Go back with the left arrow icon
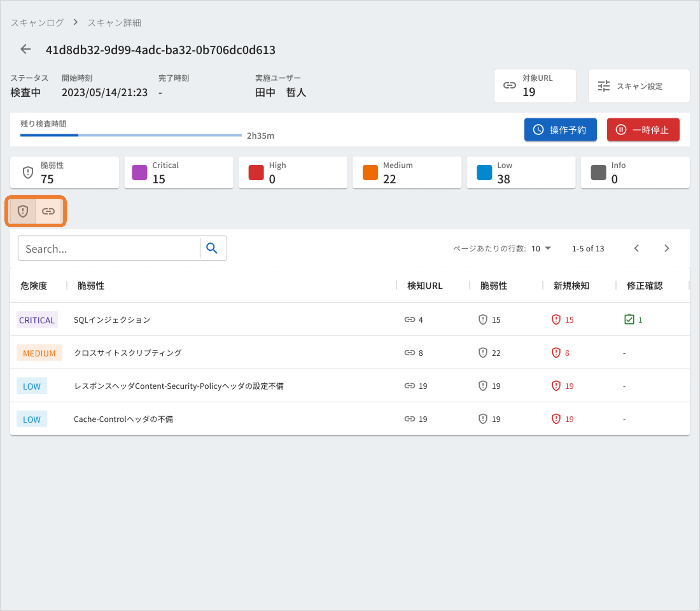Screen dimensions: 700x611 point(26,49)
